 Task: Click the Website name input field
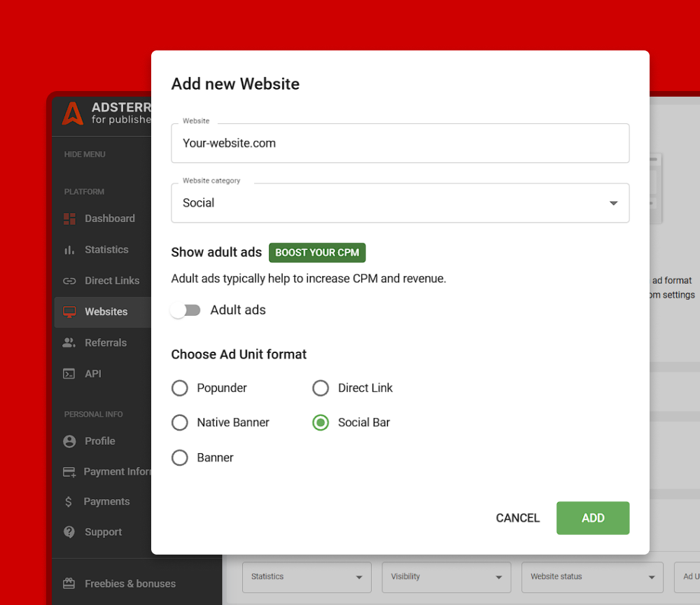click(x=400, y=143)
